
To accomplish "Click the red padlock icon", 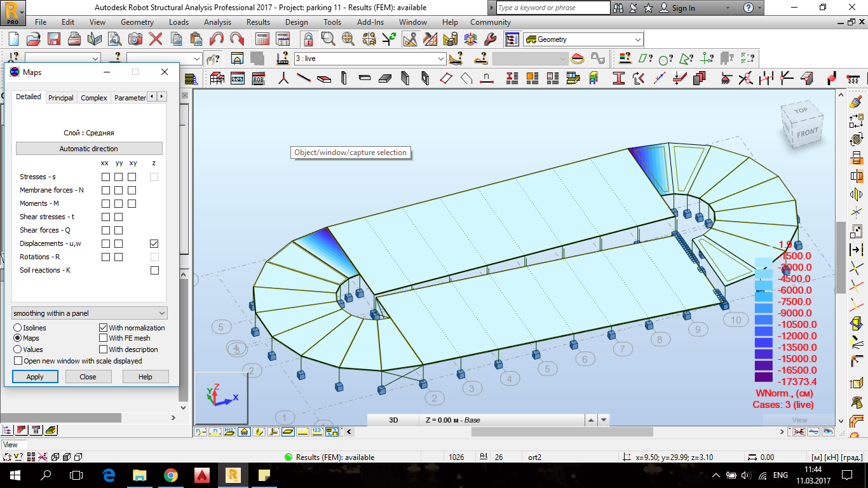I will coord(308,39).
